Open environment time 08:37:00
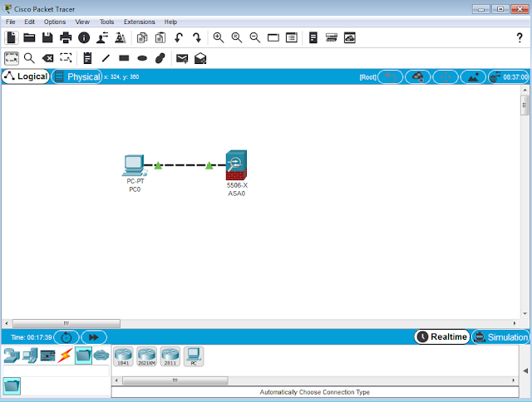 [x=508, y=77]
